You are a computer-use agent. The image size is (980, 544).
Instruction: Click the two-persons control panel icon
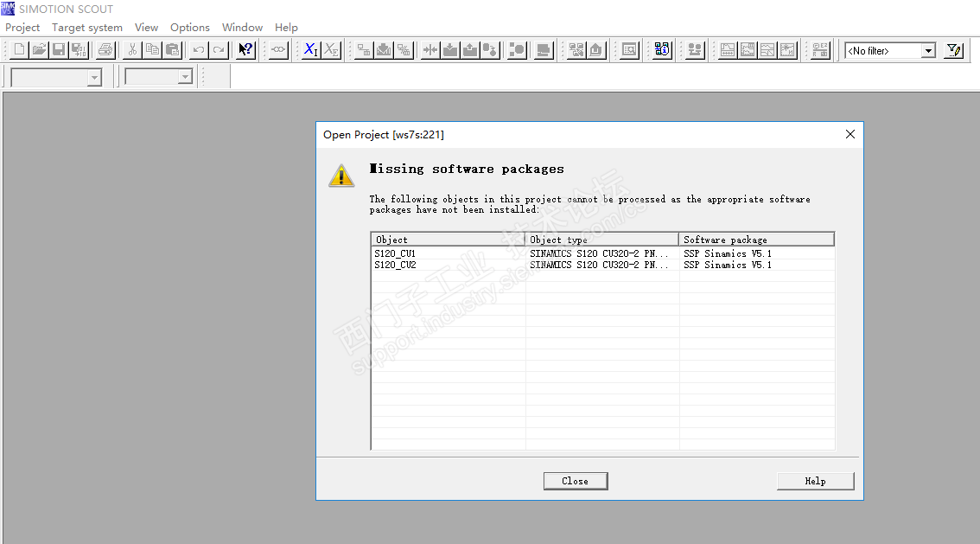coord(695,50)
